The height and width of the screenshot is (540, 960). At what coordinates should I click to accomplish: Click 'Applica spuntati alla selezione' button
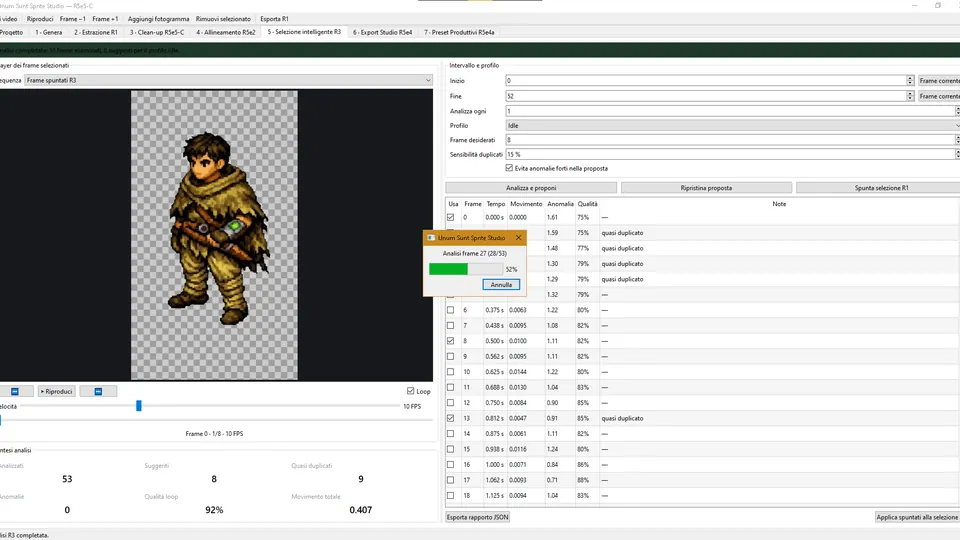(x=917, y=517)
